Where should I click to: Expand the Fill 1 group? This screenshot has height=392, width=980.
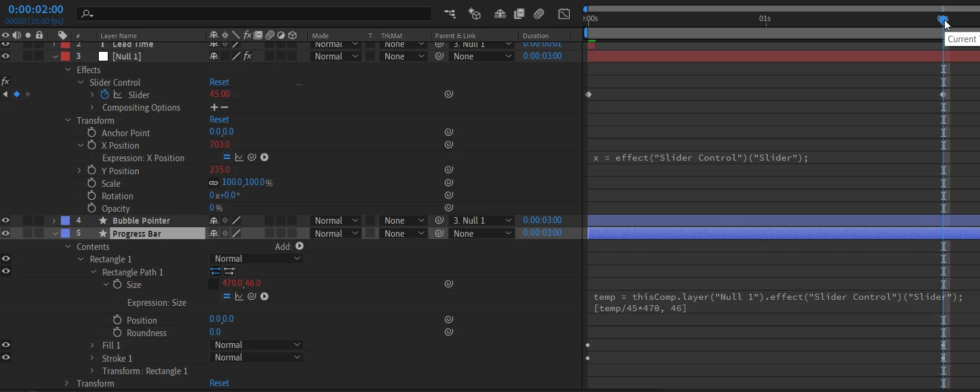click(92, 345)
